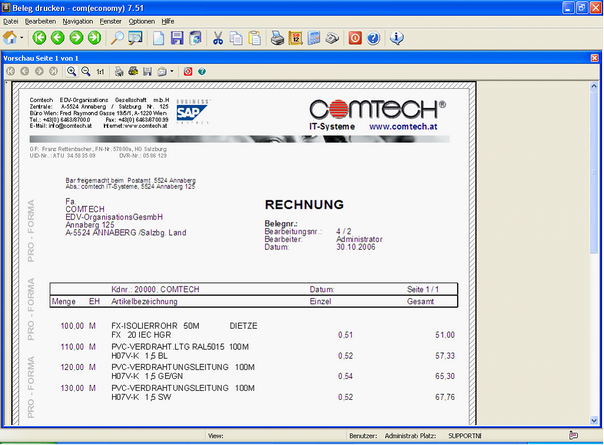Click the preview last page button (greyed)
Screen dimensions: 604x445
54,71
